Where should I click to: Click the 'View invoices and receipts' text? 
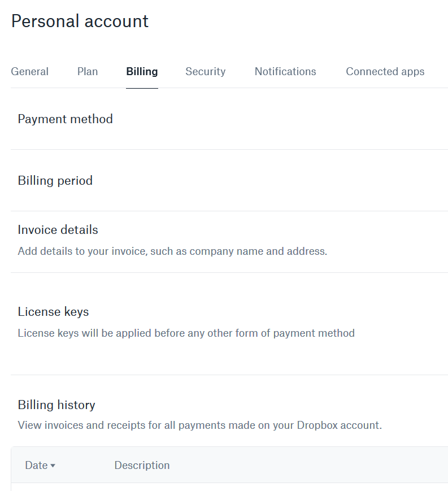click(x=199, y=425)
